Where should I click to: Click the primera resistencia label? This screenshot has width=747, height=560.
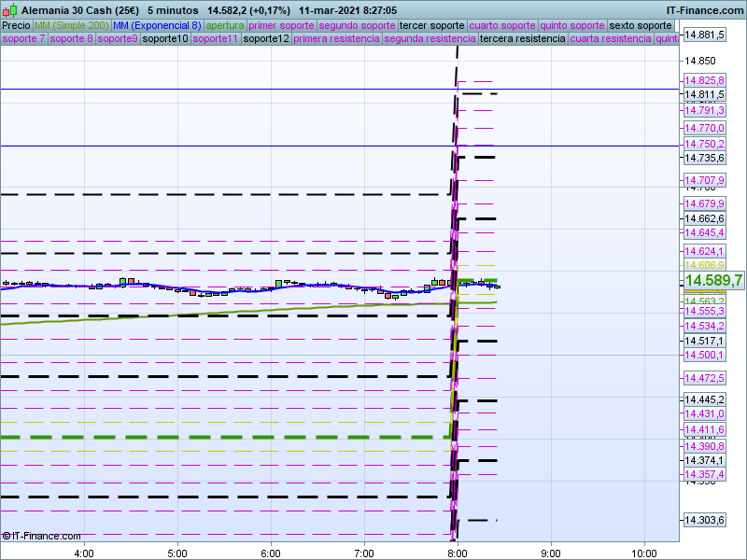[x=336, y=39]
